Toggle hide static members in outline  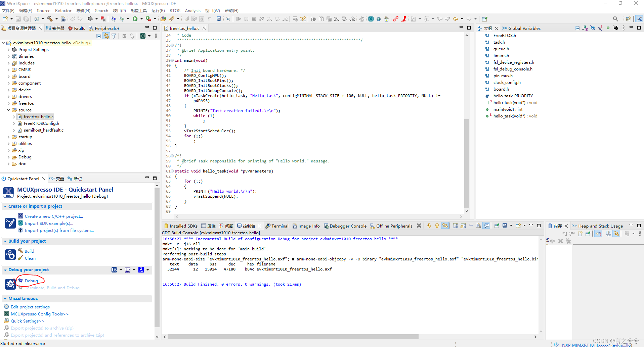click(x=600, y=28)
